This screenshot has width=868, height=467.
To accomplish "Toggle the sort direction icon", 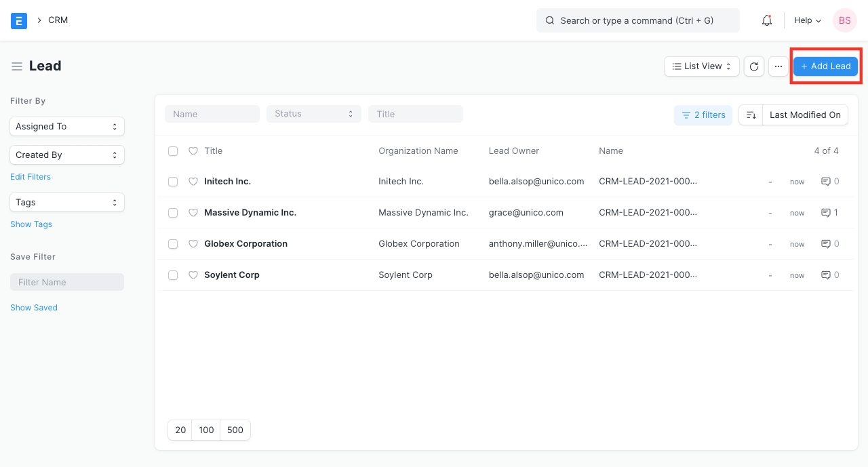I will click(x=751, y=115).
